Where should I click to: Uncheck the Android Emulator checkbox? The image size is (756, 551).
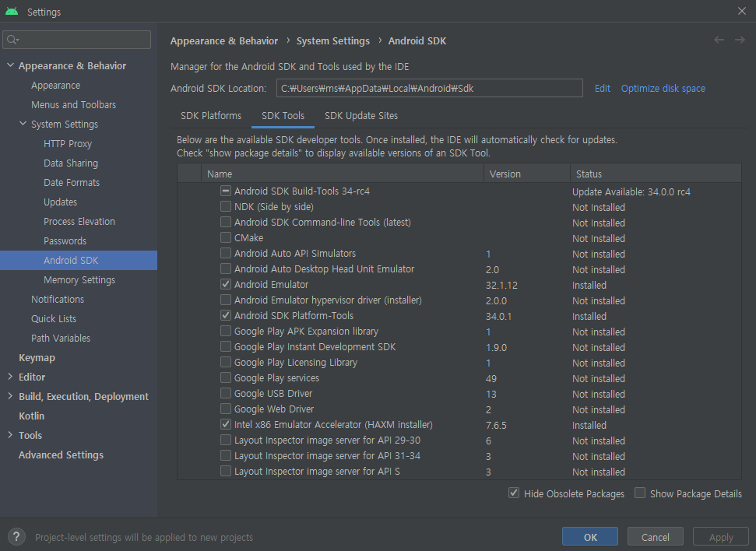[x=226, y=284]
